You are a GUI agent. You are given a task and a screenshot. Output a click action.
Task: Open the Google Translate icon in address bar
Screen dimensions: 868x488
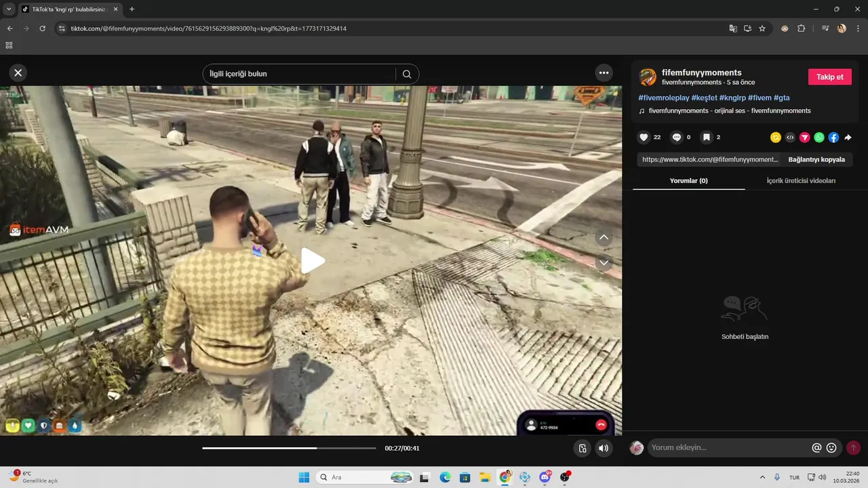click(x=732, y=28)
